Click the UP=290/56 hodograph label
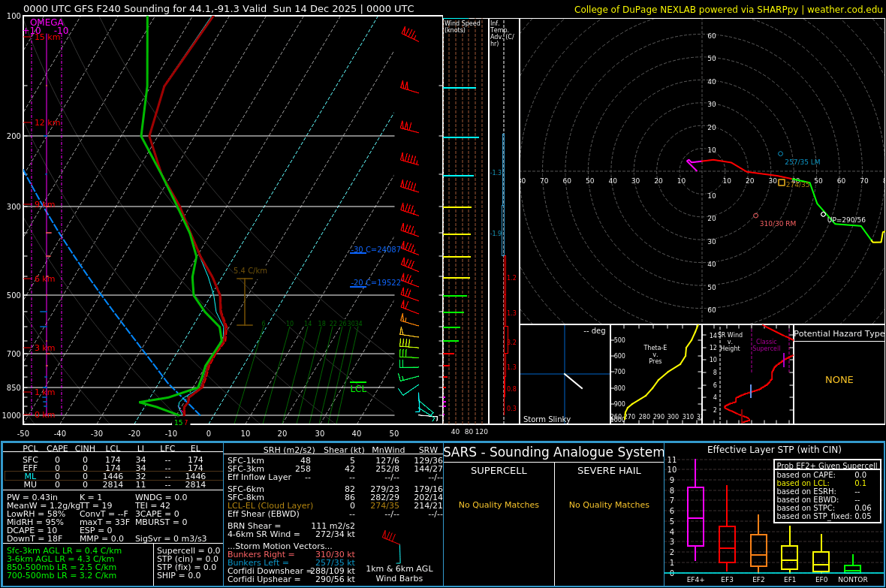The height and width of the screenshot is (588, 886). coord(846,220)
